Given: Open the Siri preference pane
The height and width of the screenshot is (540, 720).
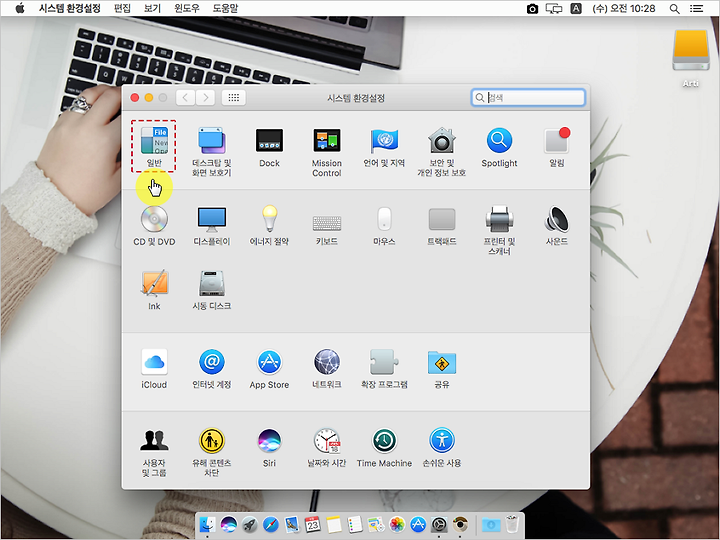Looking at the screenshot, I should 269,448.
